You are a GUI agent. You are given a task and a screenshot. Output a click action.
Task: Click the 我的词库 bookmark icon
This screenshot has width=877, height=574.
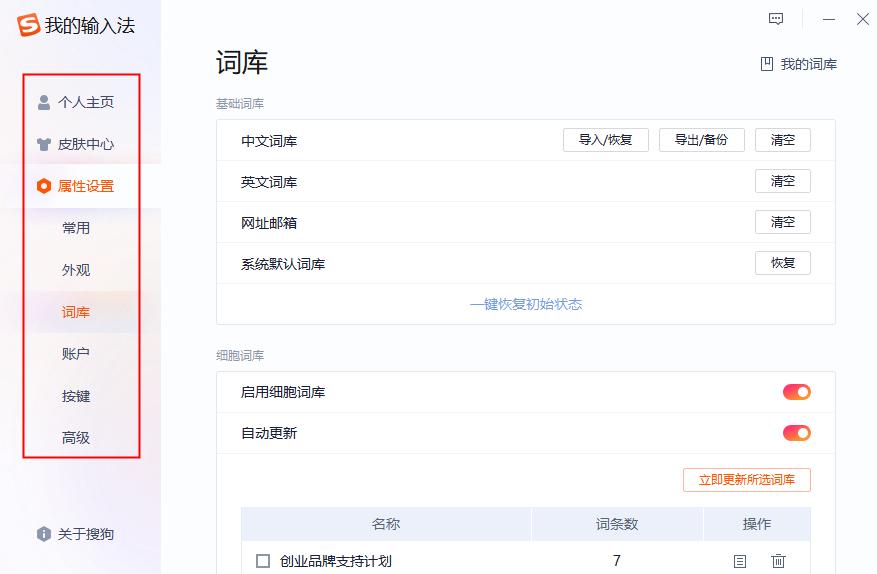pyautogui.click(x=767, y=64)
